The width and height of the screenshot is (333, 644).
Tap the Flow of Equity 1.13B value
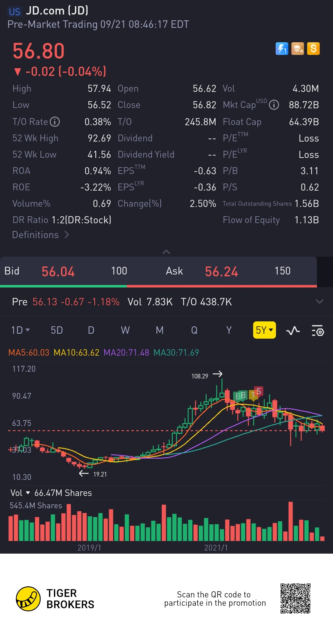pyautogui.click(x=307, y=220)
